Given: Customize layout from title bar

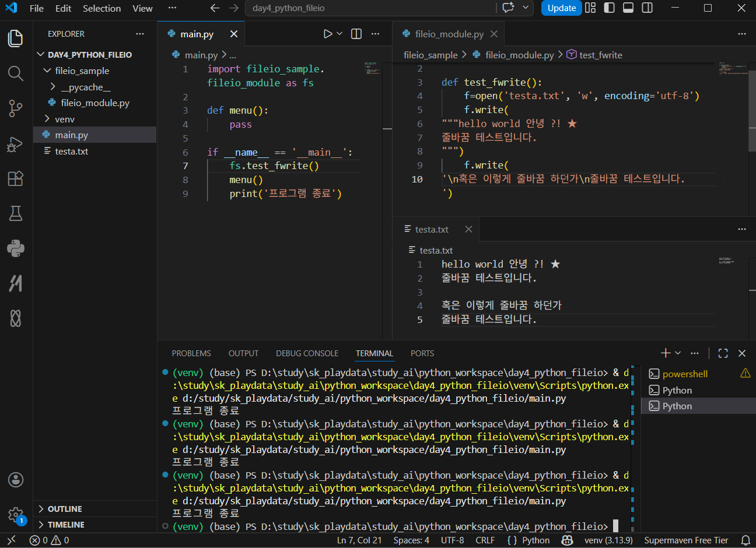Looking at the screenshot, I should [590, 8].
